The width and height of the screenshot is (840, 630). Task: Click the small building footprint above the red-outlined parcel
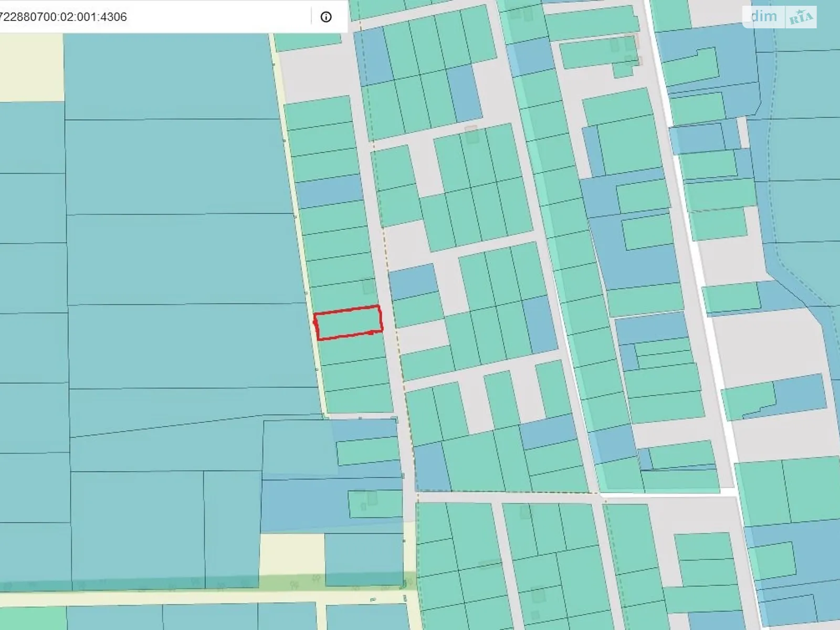(369, 287)
